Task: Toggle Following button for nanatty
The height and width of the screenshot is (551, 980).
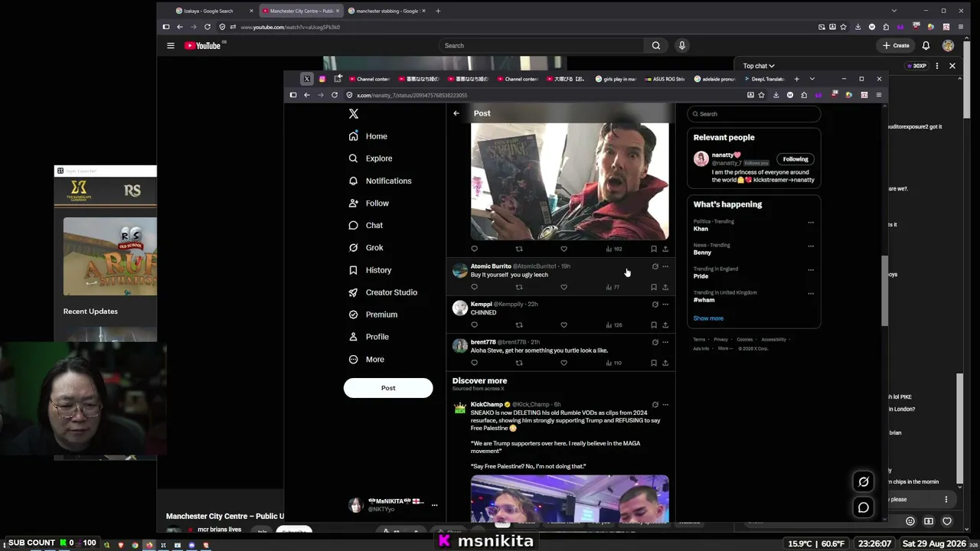Action: tap(795, 159)
